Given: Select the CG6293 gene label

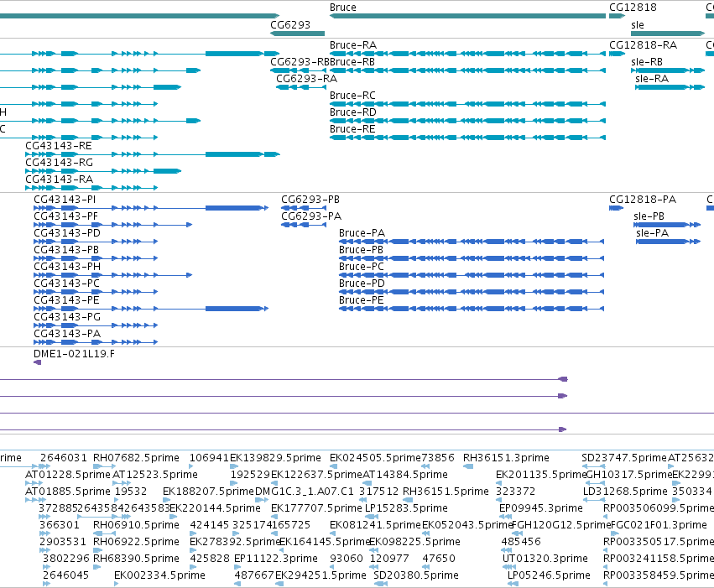Looking at the screenshot, I should coord(290,24).
